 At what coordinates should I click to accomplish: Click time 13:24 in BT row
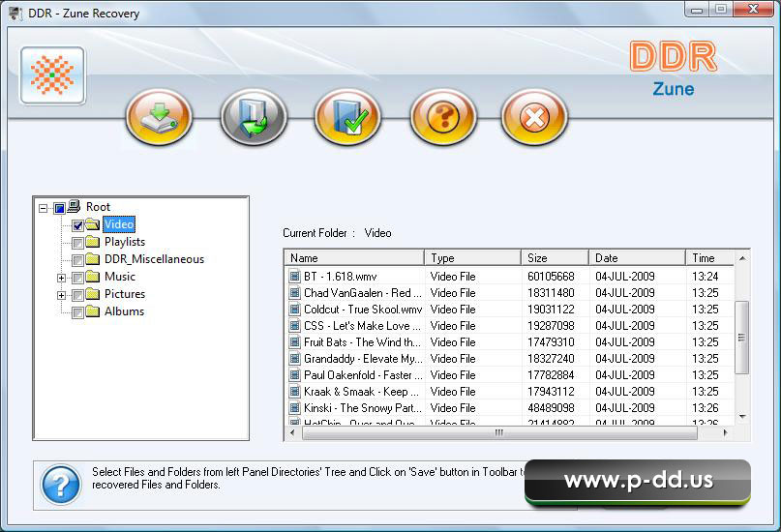pos(706,277)
